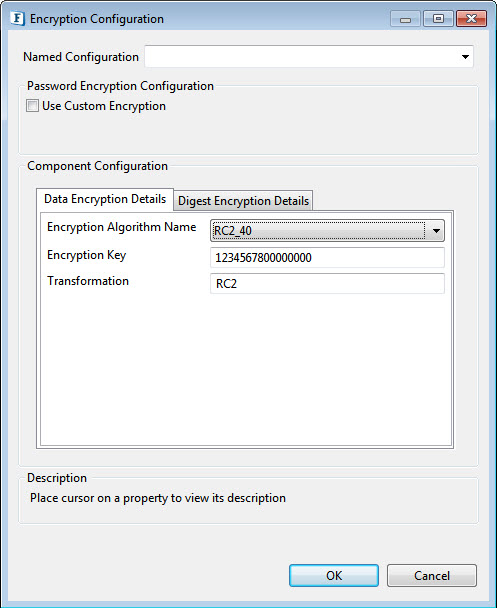This screenshot has height=608, width=497.
Task: Close the Encryption Configuration dialog
Action: 471,19
